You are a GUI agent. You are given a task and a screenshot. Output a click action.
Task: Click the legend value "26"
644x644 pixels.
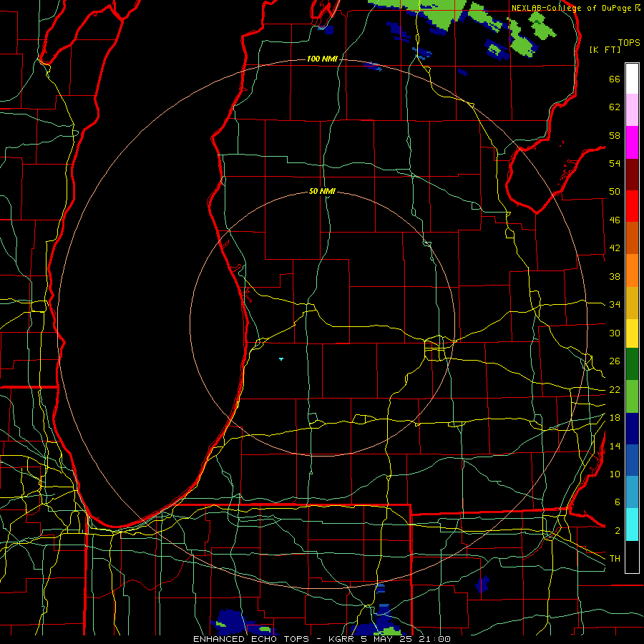[615, 361]
